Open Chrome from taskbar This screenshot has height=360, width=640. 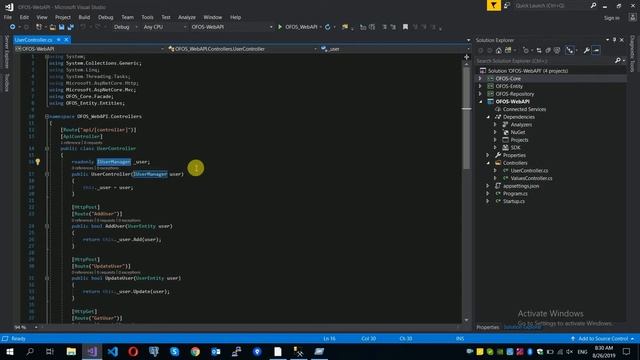[x=195, y=351]
